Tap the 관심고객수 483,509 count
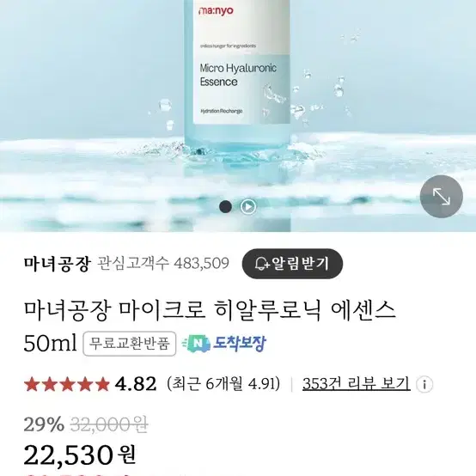Screen dimensions: 476x476 pos(163,264)
